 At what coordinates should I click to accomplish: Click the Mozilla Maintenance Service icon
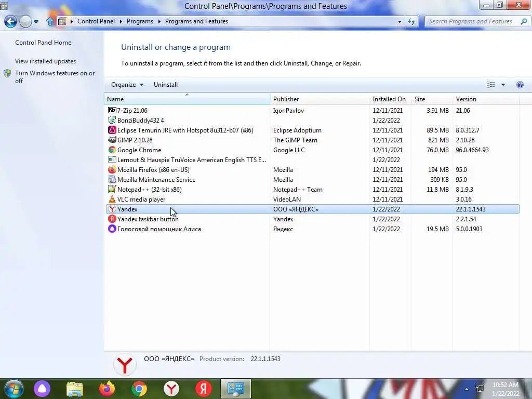[x=112, y=179]
